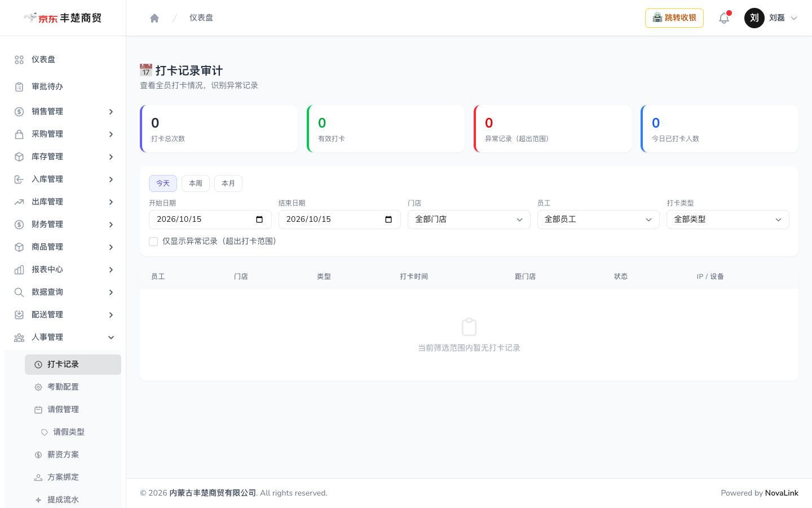
Task: Select the 今天 quick filter
Action: (x=163, y=183)
